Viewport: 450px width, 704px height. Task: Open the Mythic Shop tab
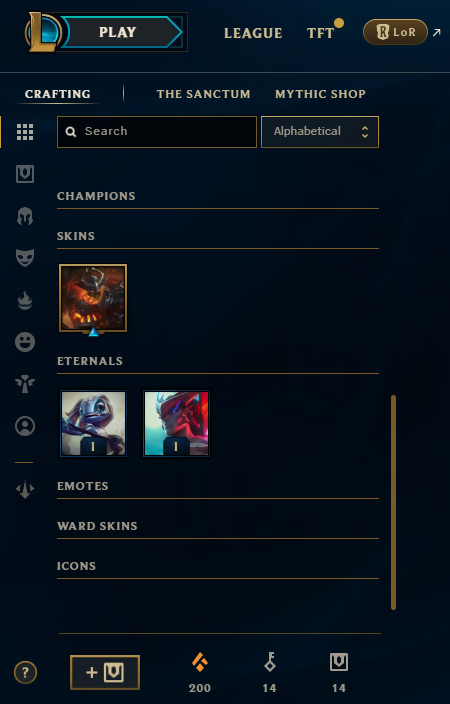[x=320, y=94]
